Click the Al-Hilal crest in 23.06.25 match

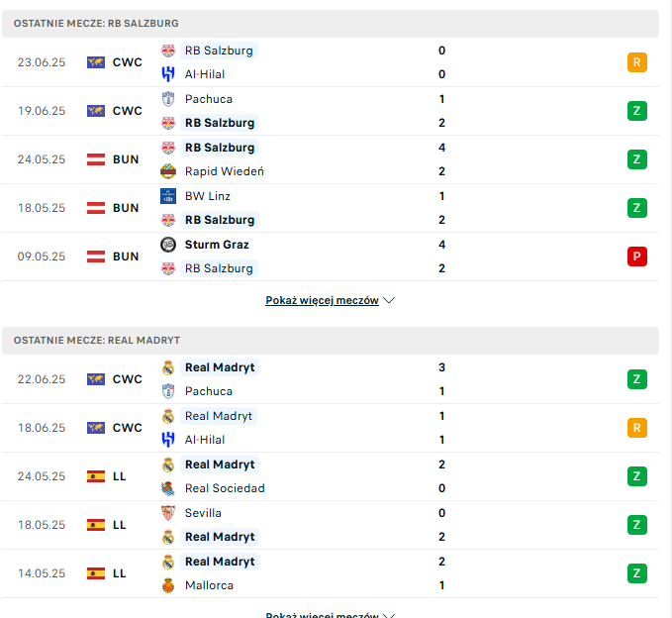[168, 74]
